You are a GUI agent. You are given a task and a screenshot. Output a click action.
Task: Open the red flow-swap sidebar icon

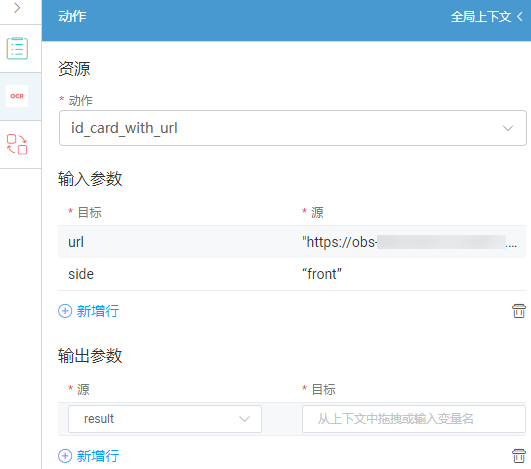pos(17,144)
